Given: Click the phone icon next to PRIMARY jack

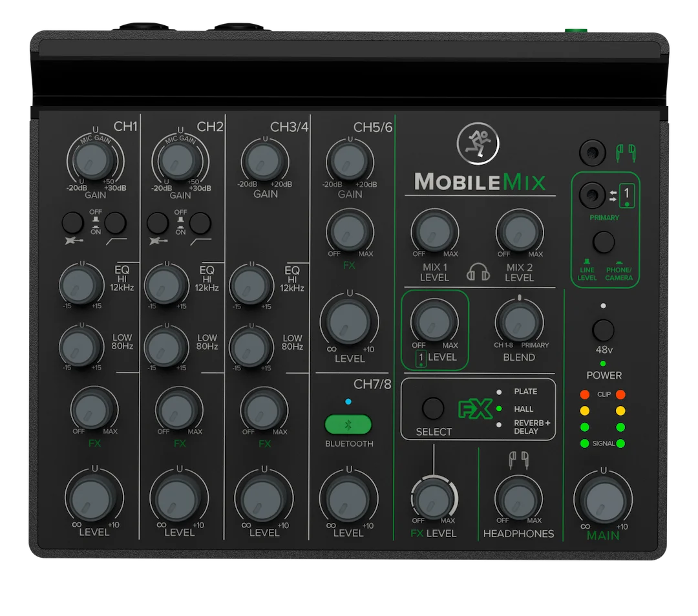Looking at the screenshot, I should 627,195.
